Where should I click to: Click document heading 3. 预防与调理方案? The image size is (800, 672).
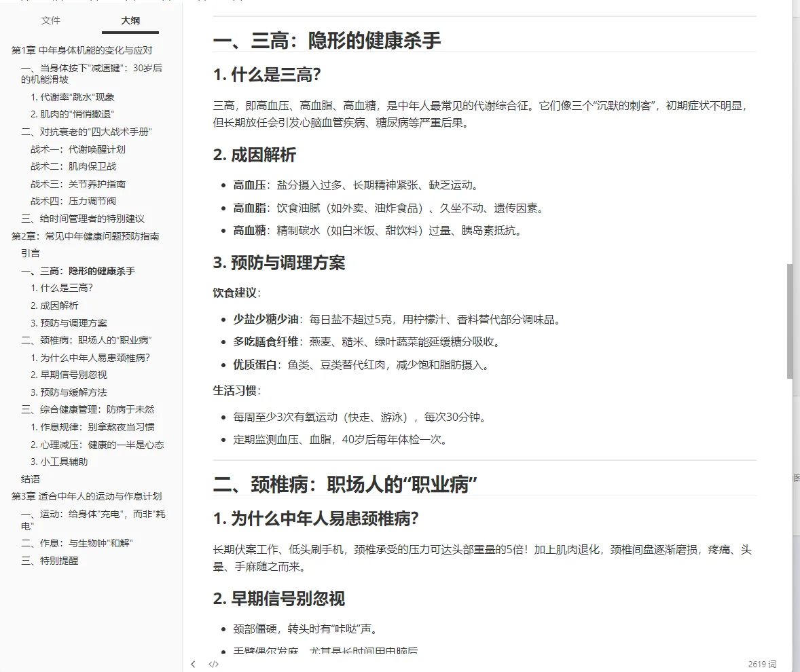279,263
